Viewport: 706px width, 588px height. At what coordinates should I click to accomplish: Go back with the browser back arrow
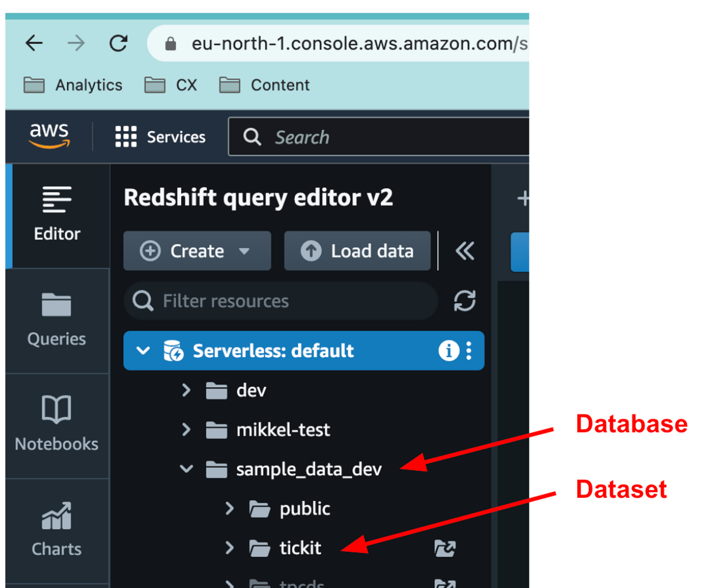(x=34, y=43)
